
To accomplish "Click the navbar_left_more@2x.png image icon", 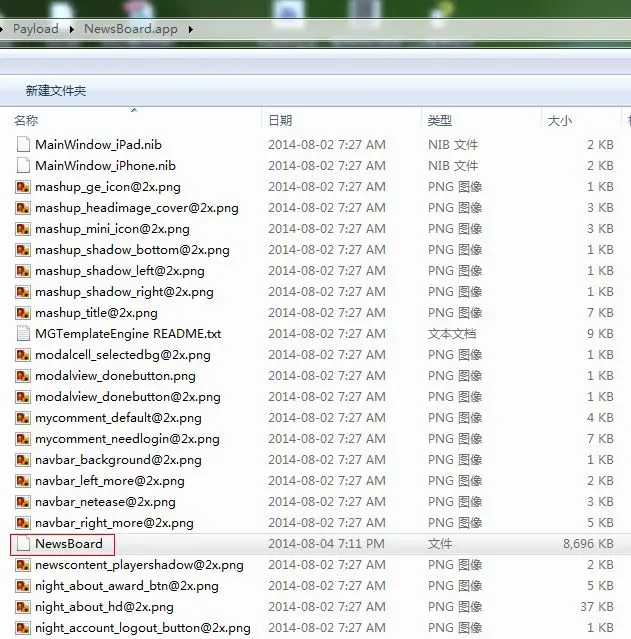I will click(x=23, y=481).
